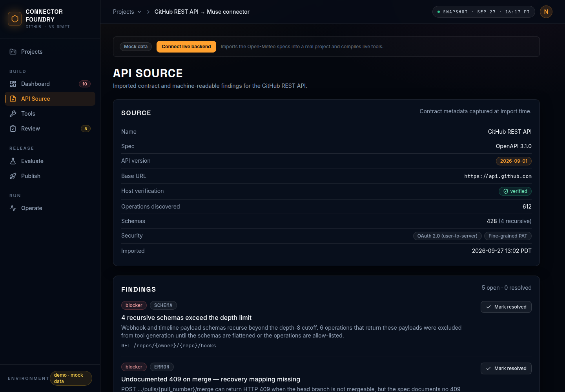Click the Name value GitHub REST API
The image size is (565, 392).
[x=510, y=132]
